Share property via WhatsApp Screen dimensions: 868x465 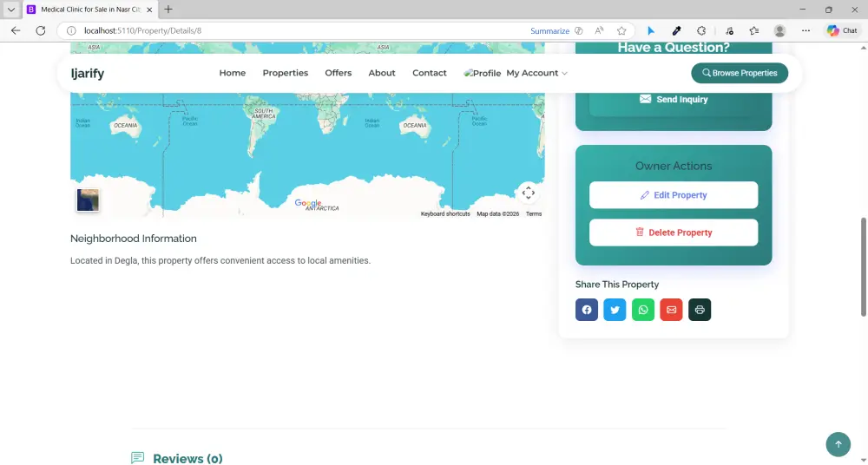tap(643, 310)
